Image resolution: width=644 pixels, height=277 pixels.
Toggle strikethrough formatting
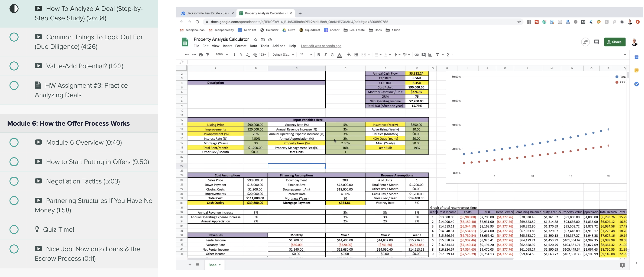332,54
